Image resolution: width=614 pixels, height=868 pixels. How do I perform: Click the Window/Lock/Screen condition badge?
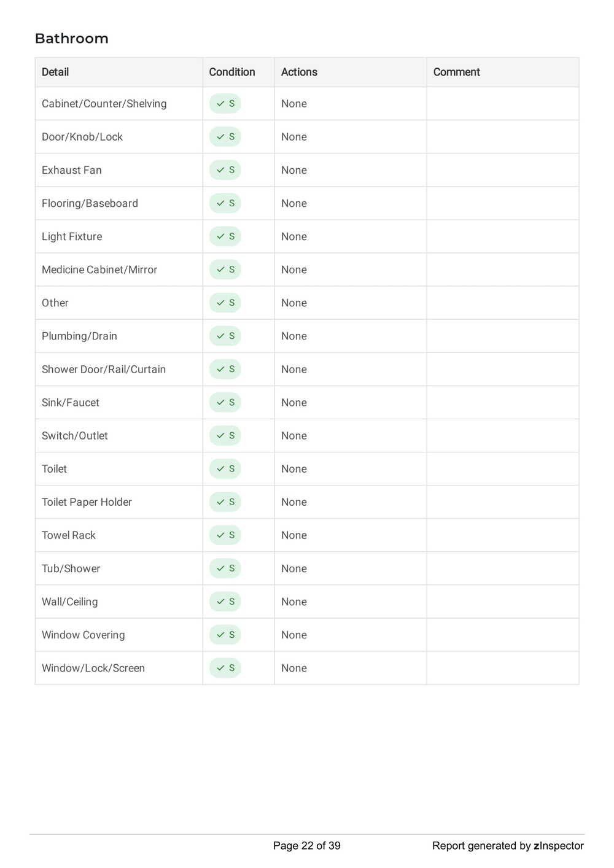pyautogui.click(x=225, y=668)
